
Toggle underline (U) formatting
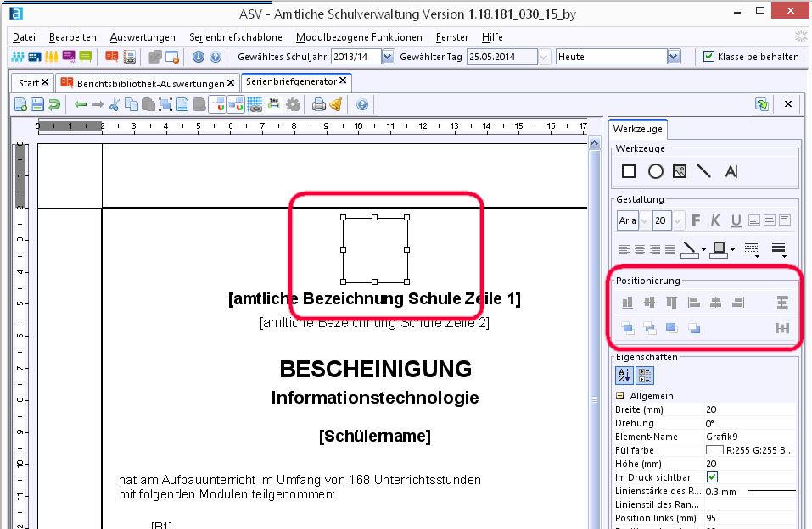(736, 221)
